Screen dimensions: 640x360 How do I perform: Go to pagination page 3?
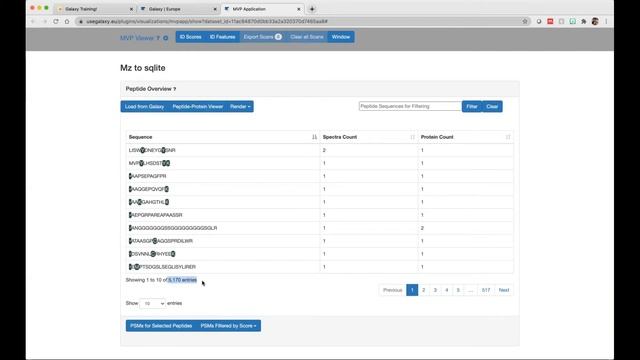[x=435, y=290]
